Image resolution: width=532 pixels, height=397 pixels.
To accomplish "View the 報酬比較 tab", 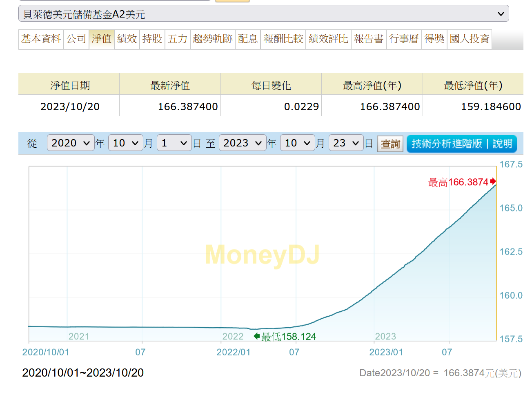I will pos(283,39).
